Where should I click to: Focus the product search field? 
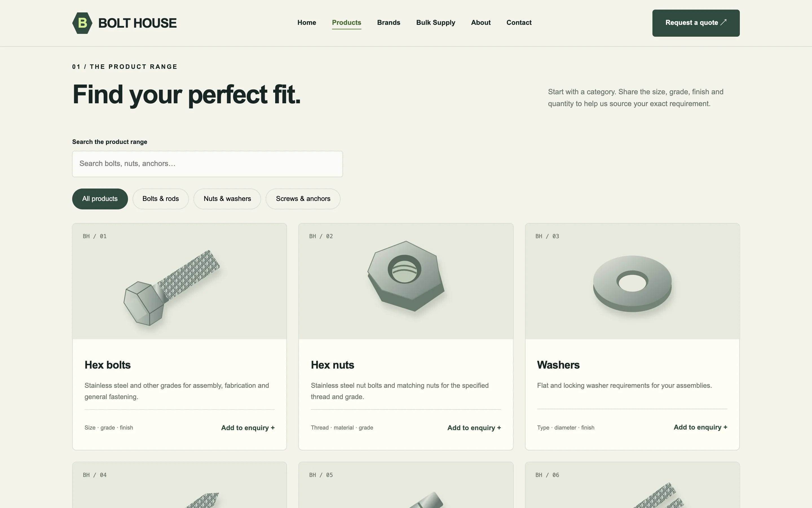[207, 164]
